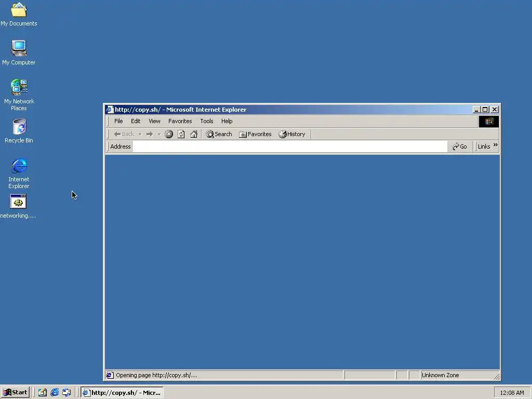Viewport: 532px width, 399px height.
Task: Refresh the page with Refresh icon
Action: pos(181,134)
